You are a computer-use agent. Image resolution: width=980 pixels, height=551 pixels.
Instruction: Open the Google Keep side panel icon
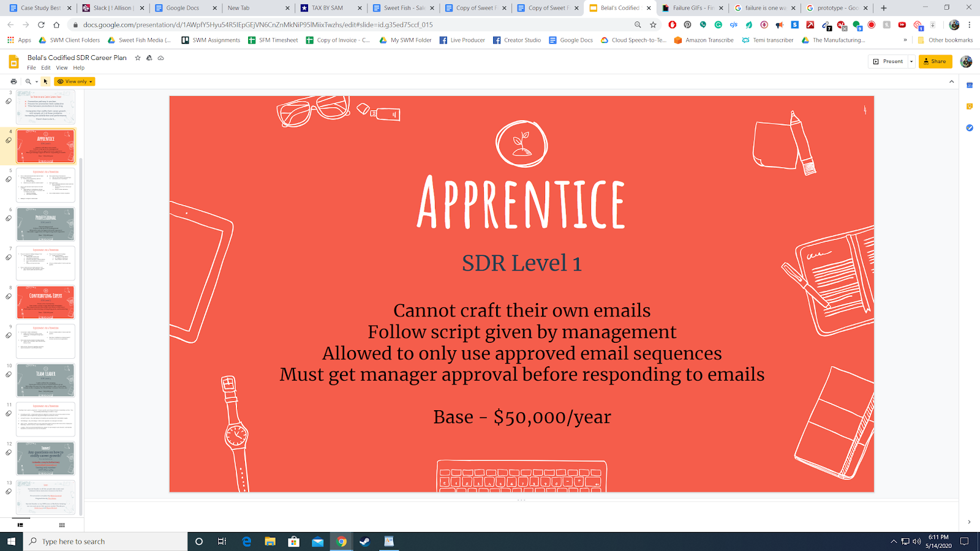tap(970, 107)
